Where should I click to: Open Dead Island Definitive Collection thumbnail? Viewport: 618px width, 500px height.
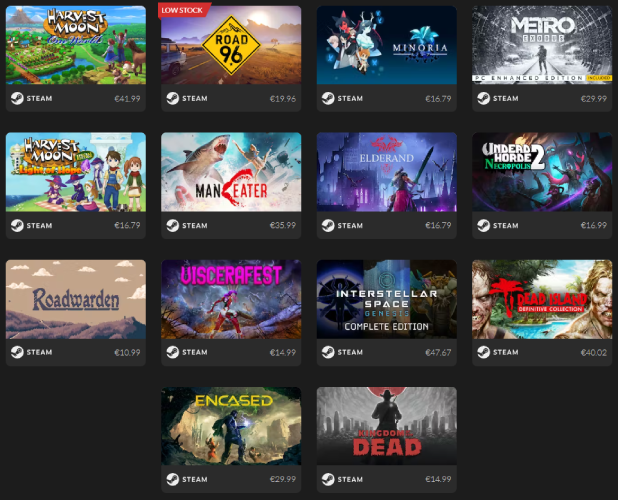[x=542, y=299]
